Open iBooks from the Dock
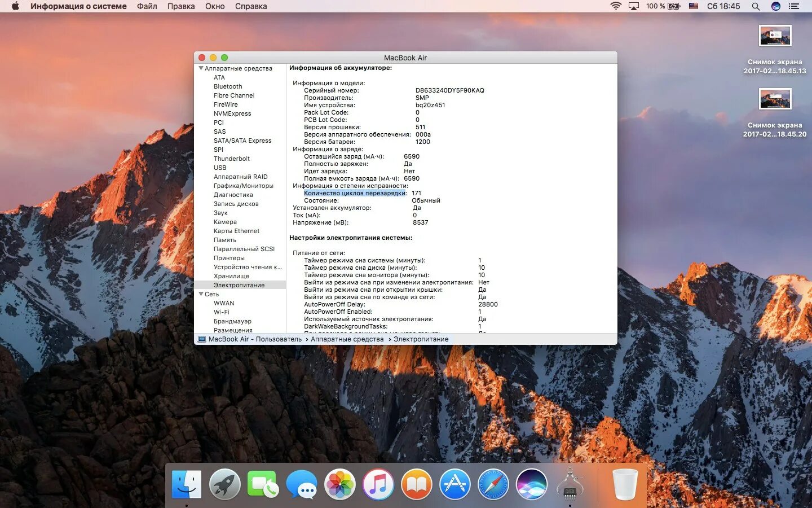The width and height of the screenshot is (812, 508). (x=417, y=484)
